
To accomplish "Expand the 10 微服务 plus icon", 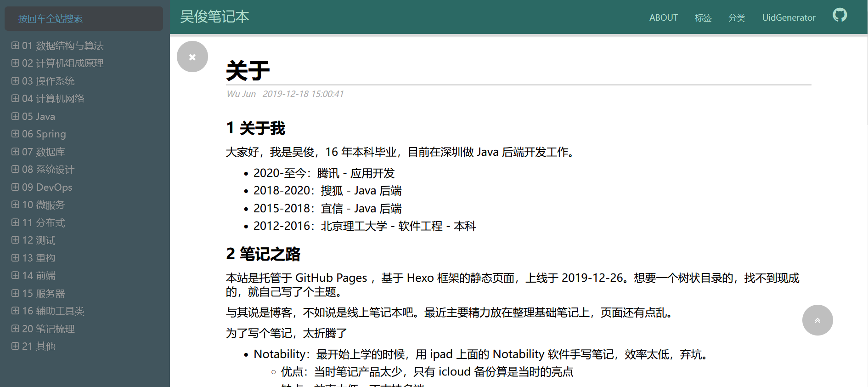I will click(15, 205).
